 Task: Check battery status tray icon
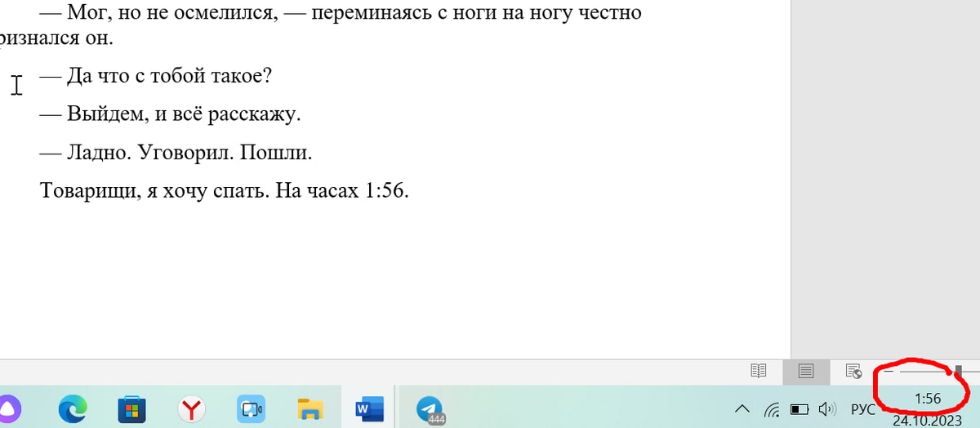[x=800, y=409]
